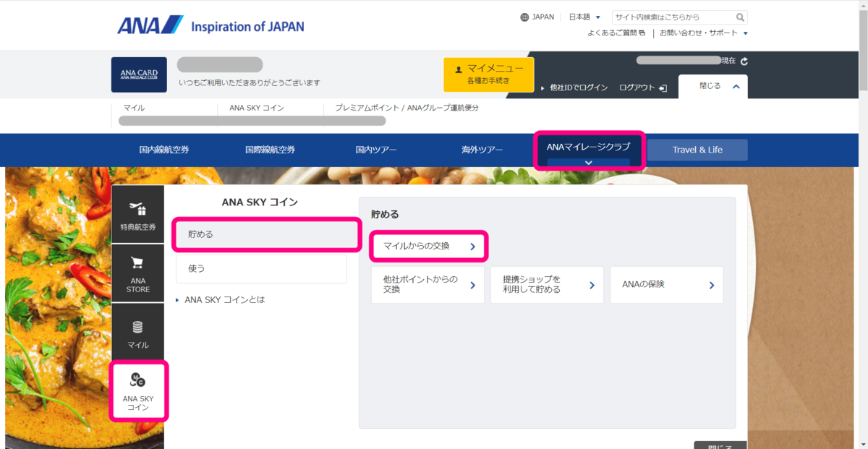Viewport: 868px width, 449px height.
Task: Select the ANAマイレージクラブ menu
Action: pos(589,150)
